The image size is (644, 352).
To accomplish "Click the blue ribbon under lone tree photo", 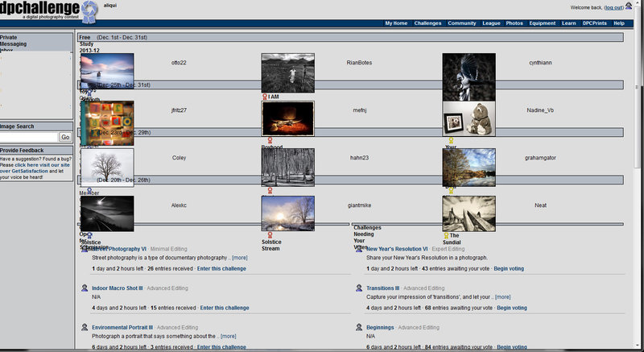I will coord(89,191).
